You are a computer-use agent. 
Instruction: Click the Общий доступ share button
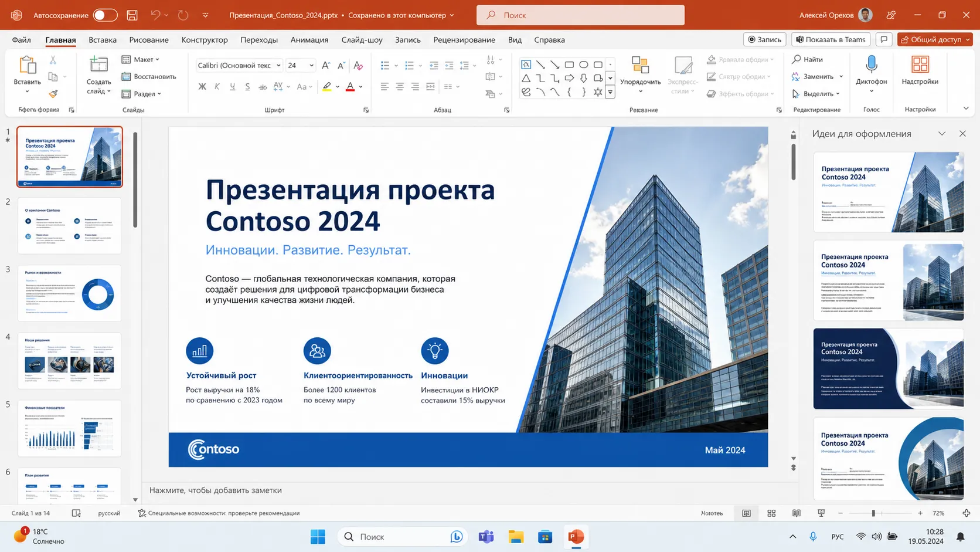click(935, 39)
